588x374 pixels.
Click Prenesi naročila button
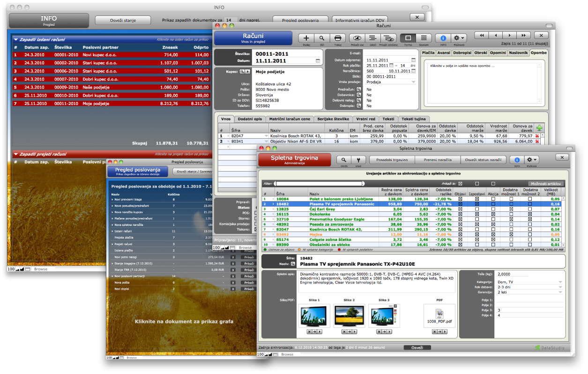pos(438,160)
